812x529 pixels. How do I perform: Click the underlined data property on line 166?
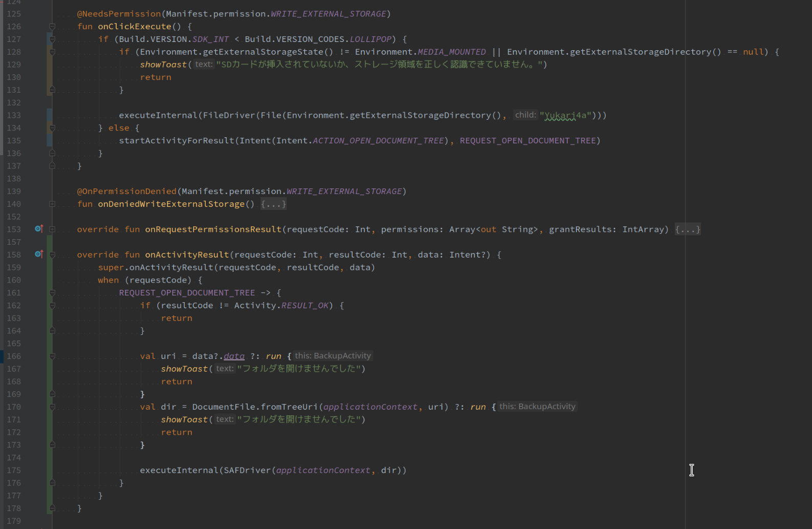click(234, 356)
